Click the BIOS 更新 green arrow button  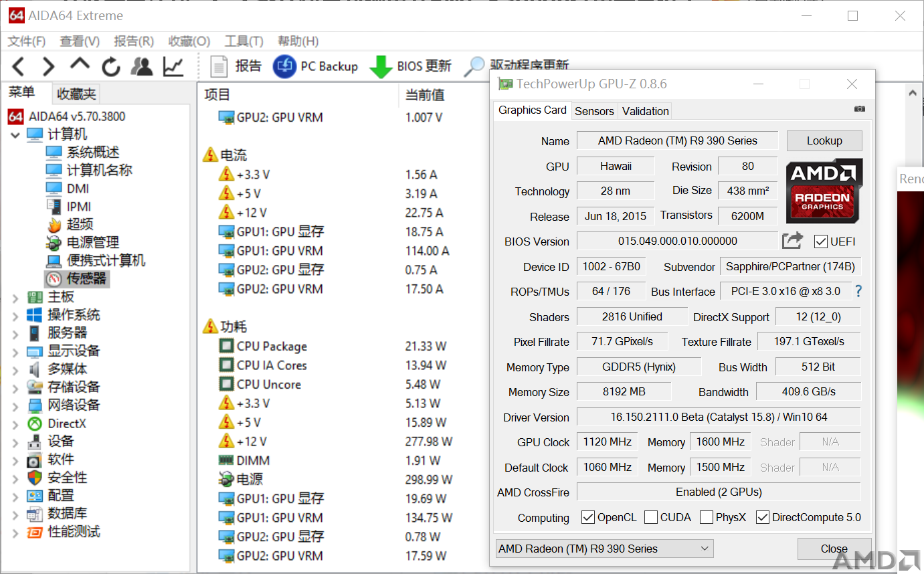pos(410,66)
